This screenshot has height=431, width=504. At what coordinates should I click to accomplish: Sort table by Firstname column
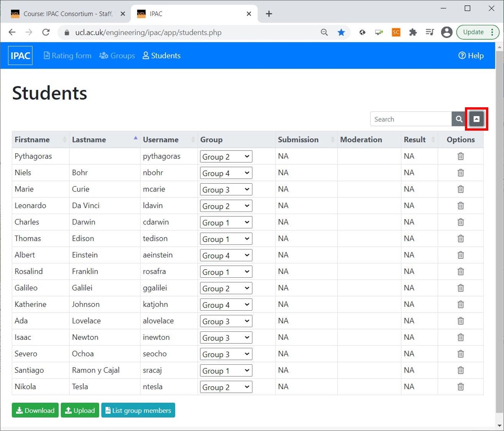pyautogui.click(x=41, y=140)
